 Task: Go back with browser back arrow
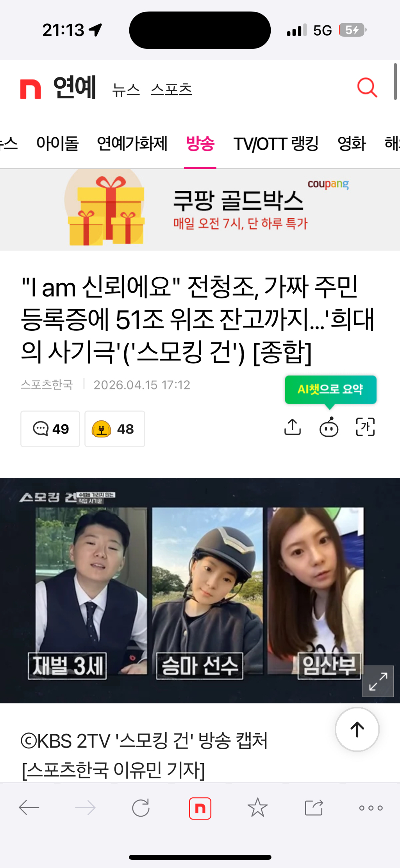29,808
